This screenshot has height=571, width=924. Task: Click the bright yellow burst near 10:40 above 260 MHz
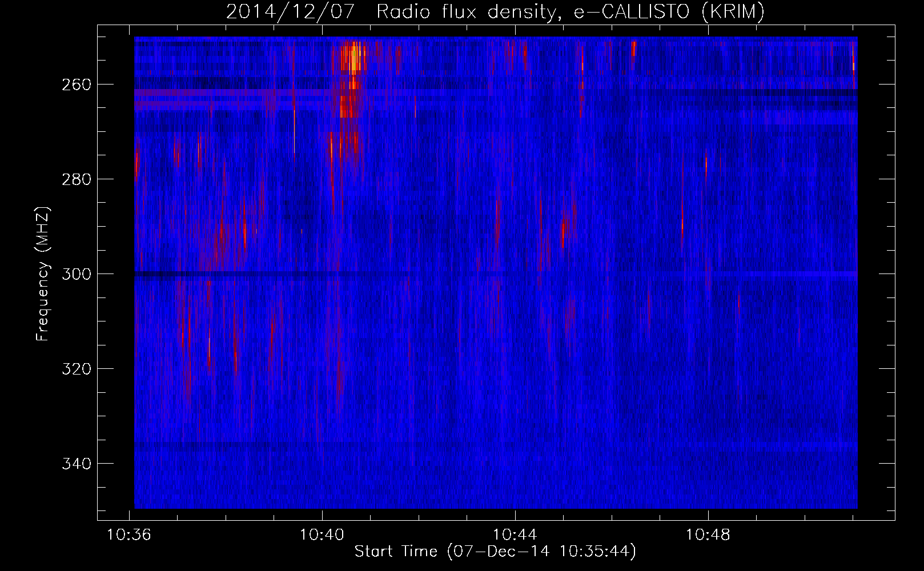(x=355, y=58)
